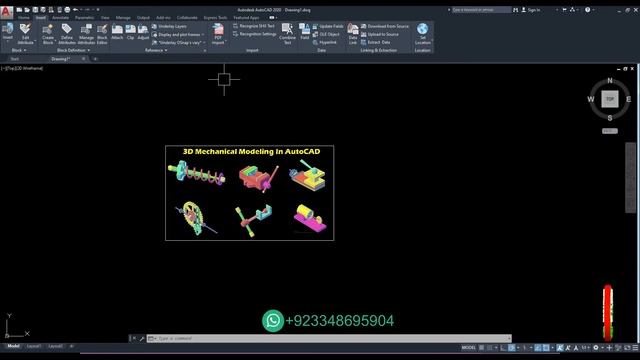Click Recognize SHX Text

coord(254,26)
